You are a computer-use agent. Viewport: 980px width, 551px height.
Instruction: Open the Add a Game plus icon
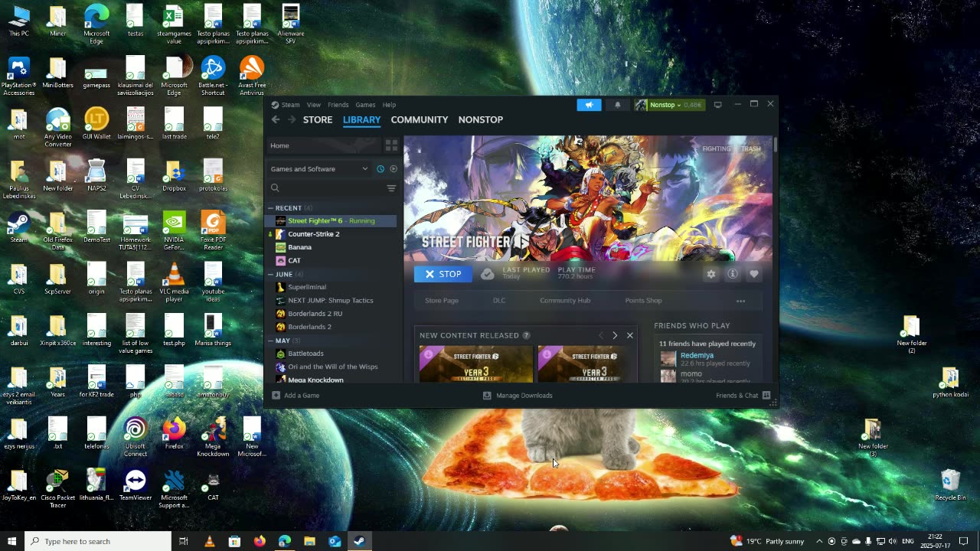[x=276, y=396]
